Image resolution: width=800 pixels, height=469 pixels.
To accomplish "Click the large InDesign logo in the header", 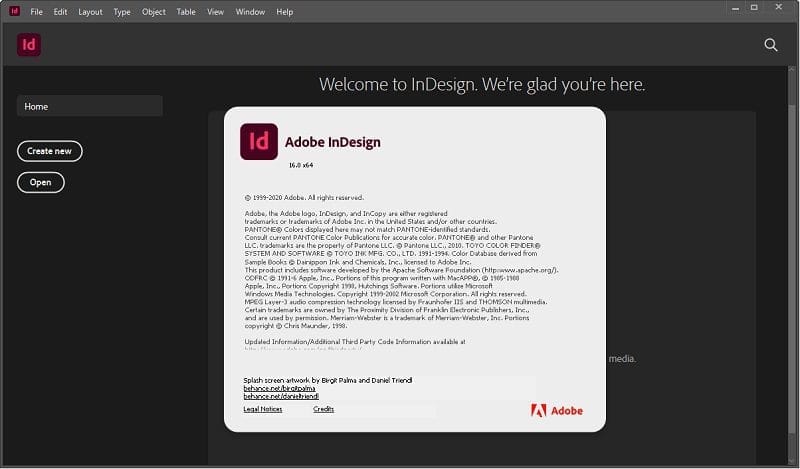I will pyautogui.click(x=29, y=45).
